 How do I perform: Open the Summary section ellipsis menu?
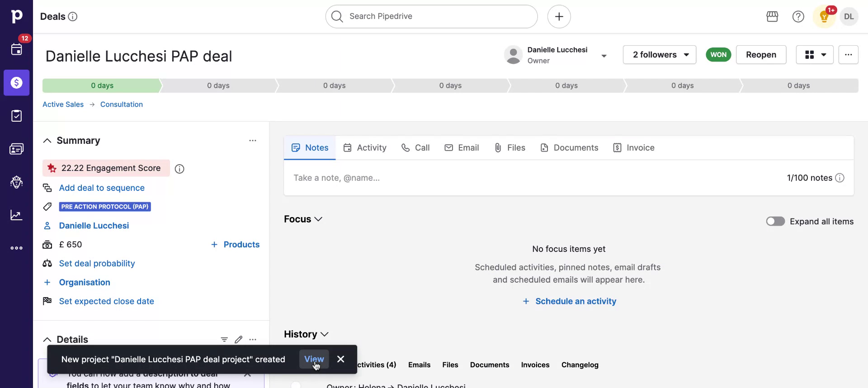(253, 141)
